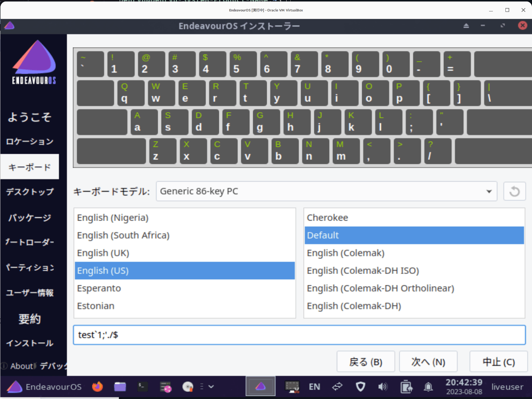Click the 次へ (N) next button
Viewport: 532px width, 399px height.
point(428,362)
